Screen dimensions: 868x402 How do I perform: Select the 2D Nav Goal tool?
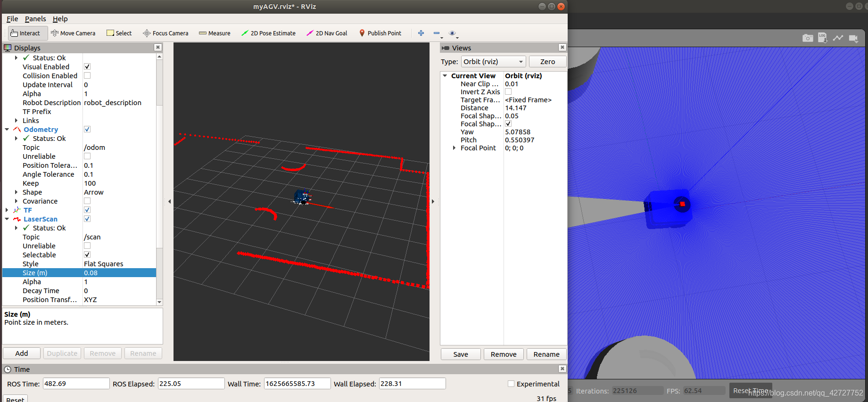click(x=327, y=33)
